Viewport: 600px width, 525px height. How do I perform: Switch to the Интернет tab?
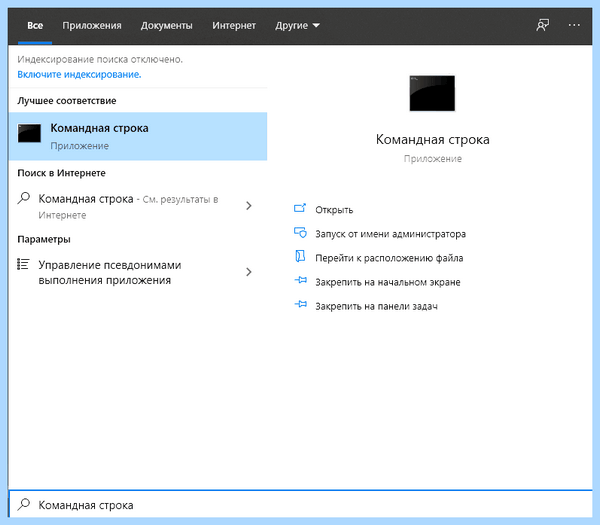click(x=234, y=26)
